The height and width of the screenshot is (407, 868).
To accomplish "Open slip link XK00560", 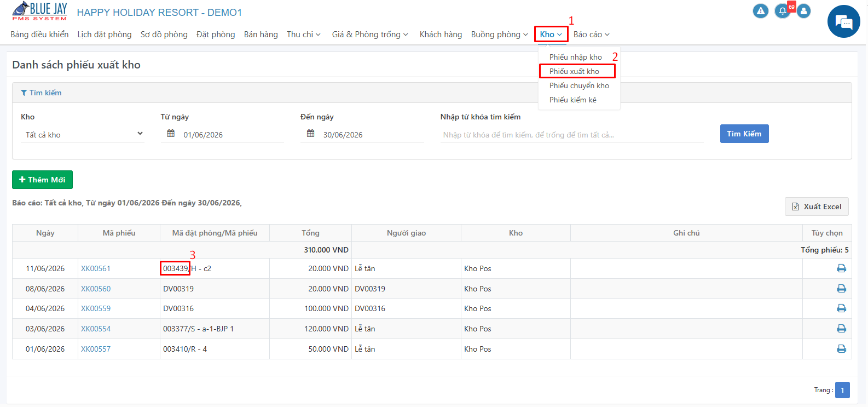I will (96, 289).
